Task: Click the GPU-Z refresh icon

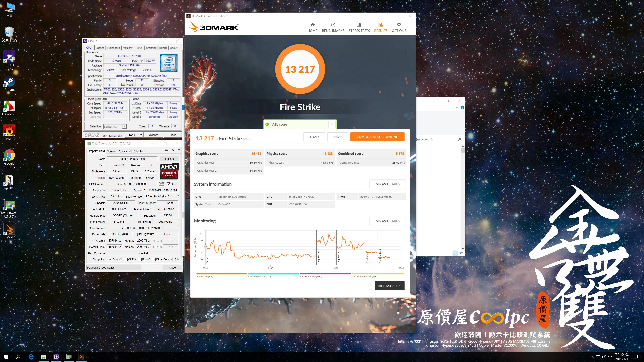Action: click(173, 150)
